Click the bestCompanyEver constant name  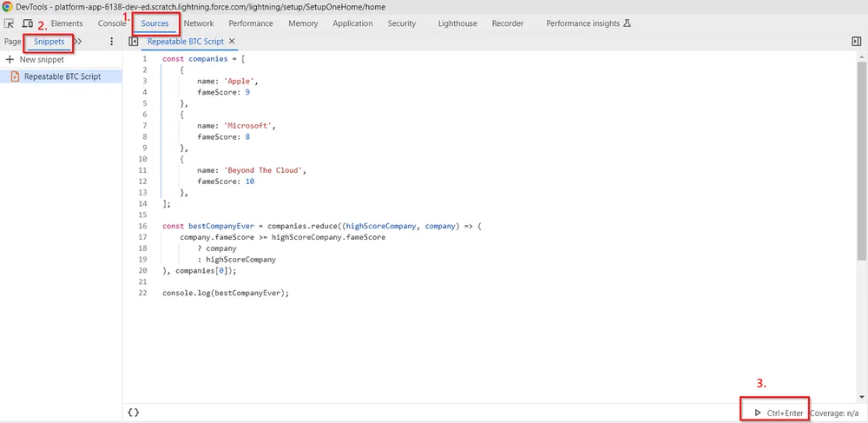click(x=221, y=226)
